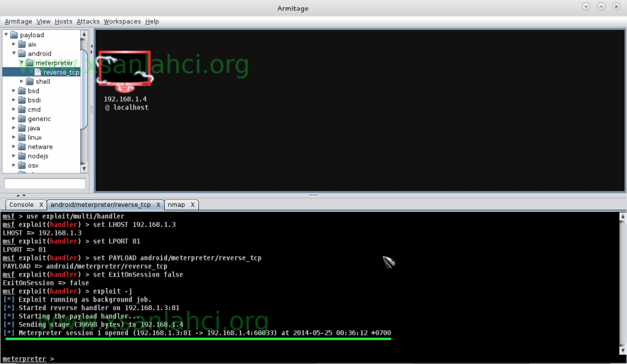Click the 'Meterpreter session 1 opened' console line
The image size is (627, 364).
(197, 333)
